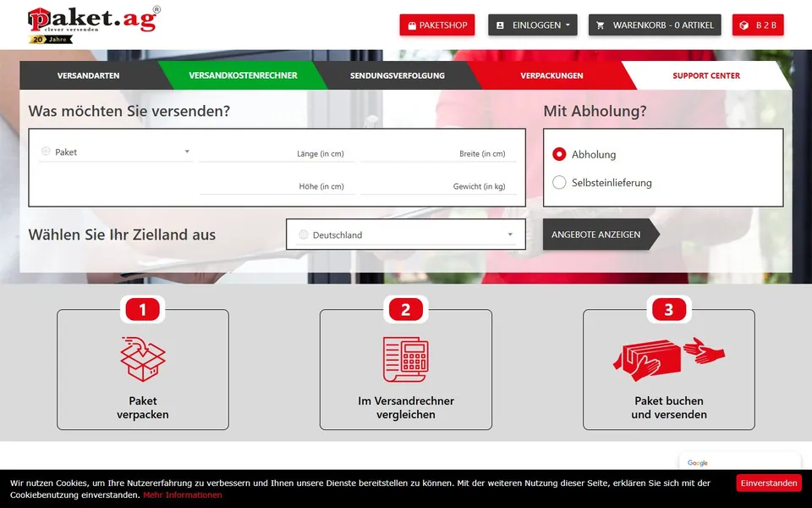Click the Höhe (in cm) input field

[277, 185]
